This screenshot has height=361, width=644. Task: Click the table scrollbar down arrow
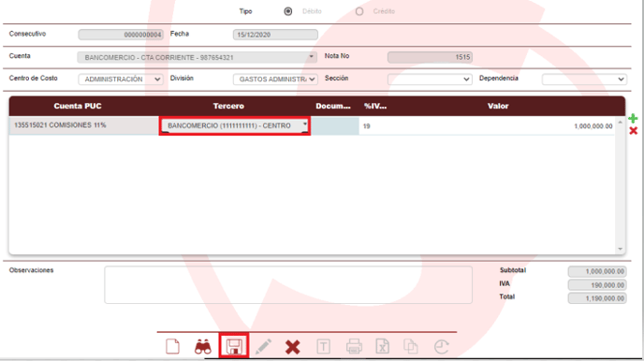621,249
